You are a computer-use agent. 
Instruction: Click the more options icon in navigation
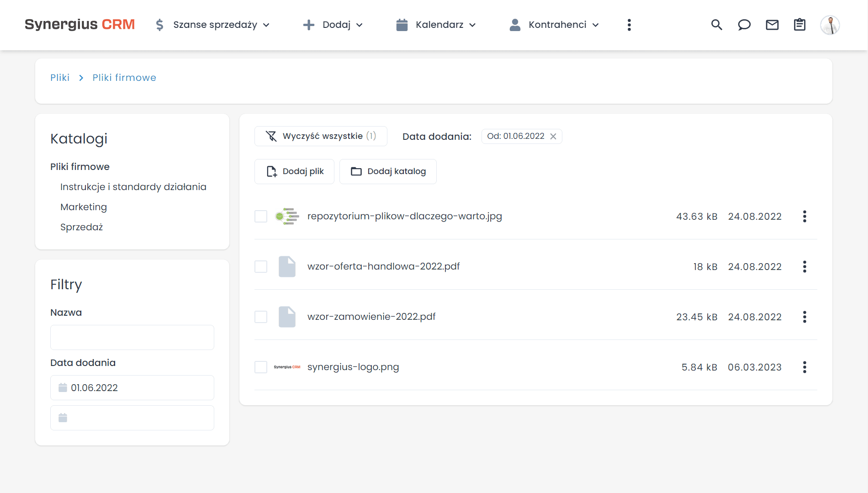(629, 25)
